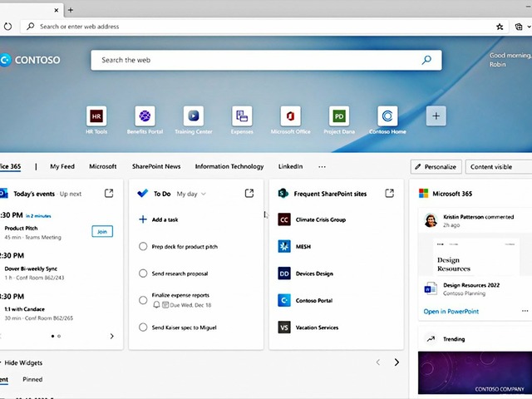The height and width of the screenshot is (399, 532).
Task: Open the HR Tools shortcut tile
Action: [x=96, y=116]
